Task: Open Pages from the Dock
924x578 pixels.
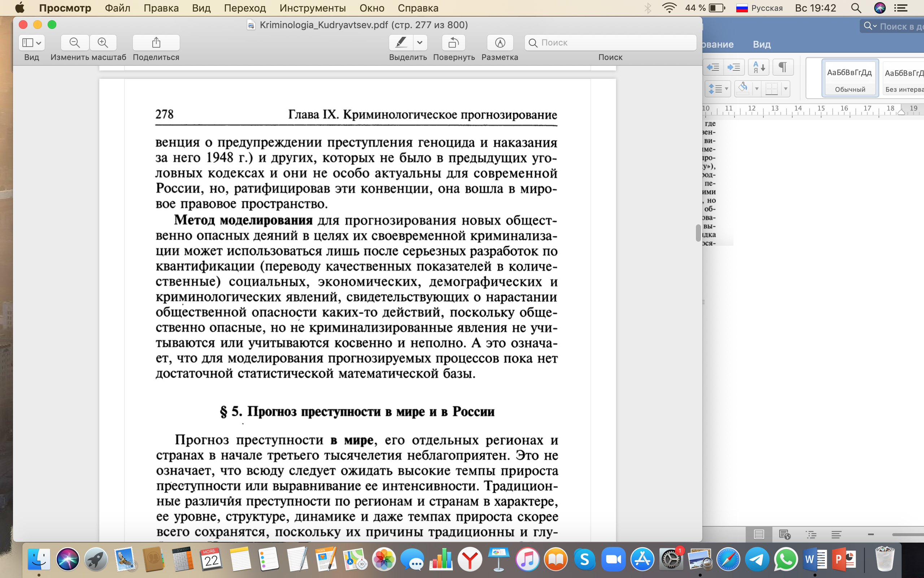Action: 326,560
